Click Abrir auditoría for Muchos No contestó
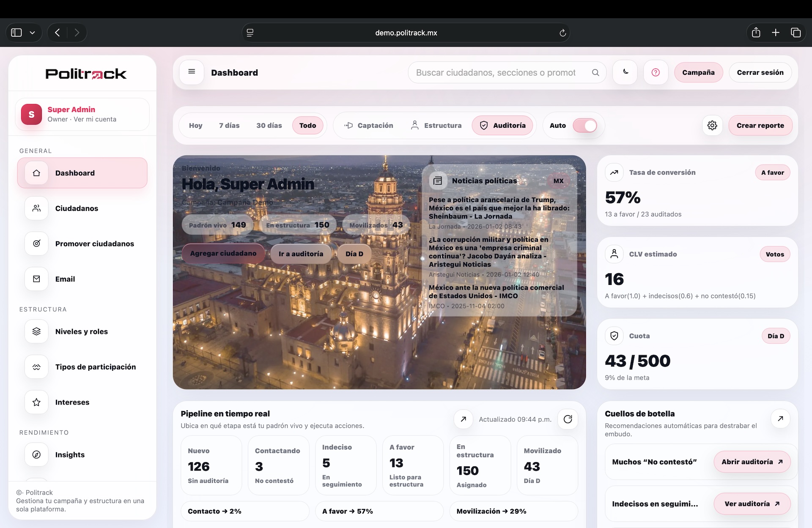 pos(752,462)
